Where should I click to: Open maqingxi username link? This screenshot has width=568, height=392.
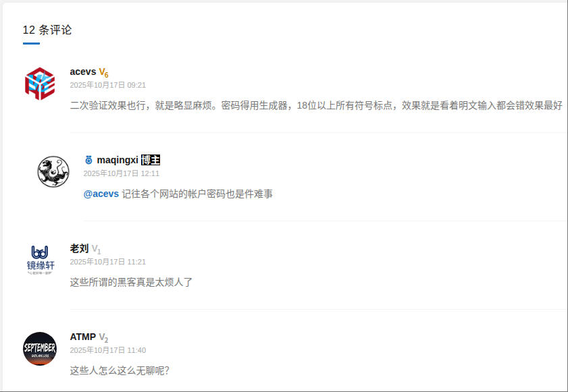(x=118, y=160)
